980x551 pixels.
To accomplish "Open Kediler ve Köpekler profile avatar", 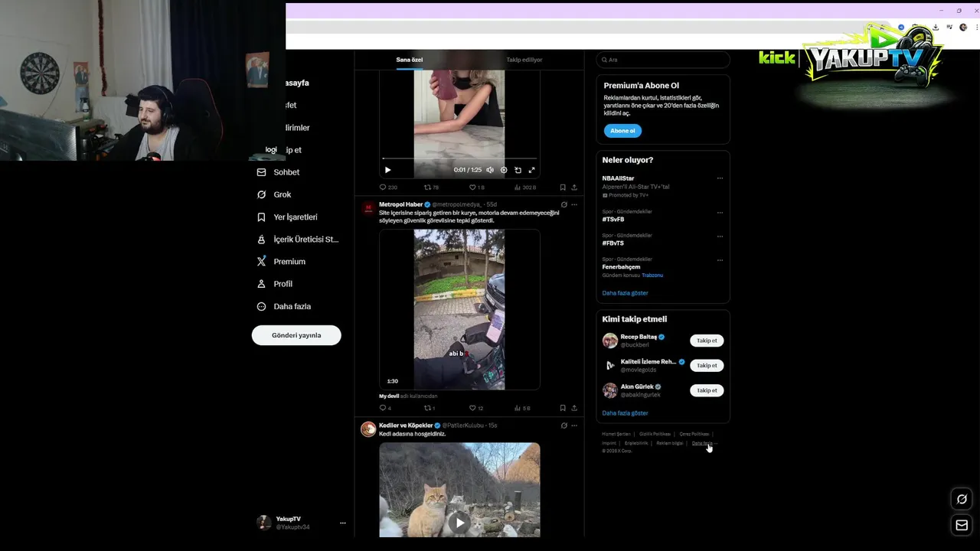I will pos(368,429).
